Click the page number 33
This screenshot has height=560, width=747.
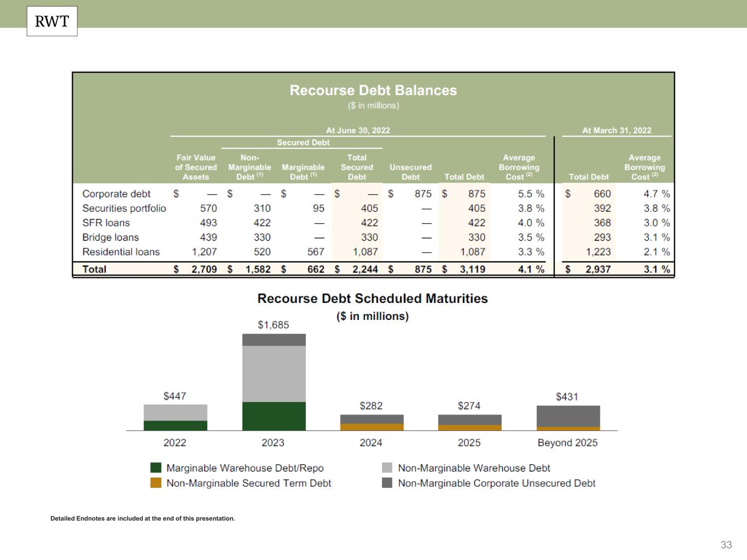726,545
